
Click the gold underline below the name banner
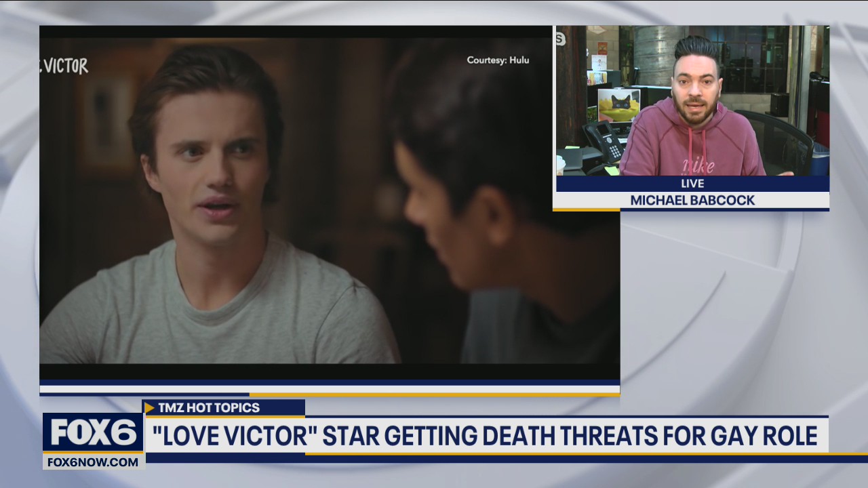coord(586,209)
